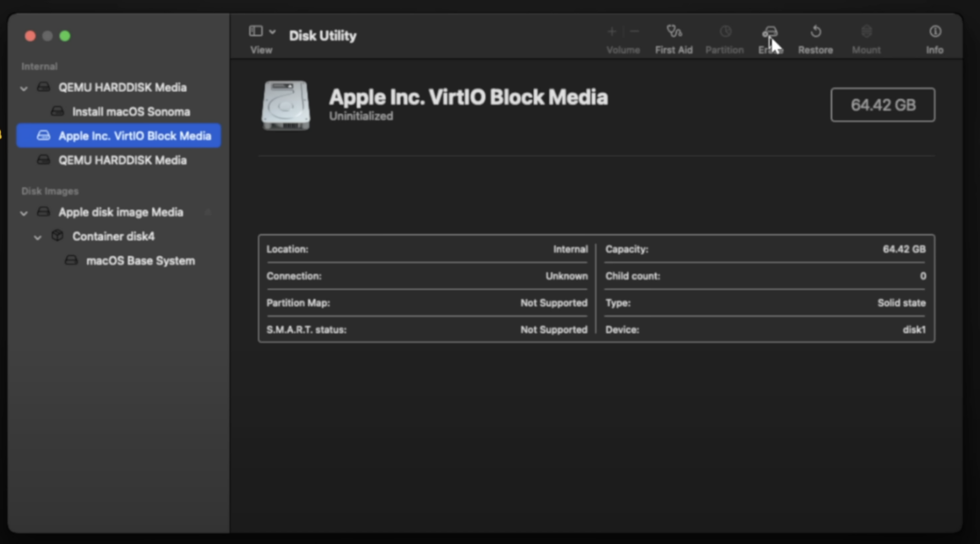Click the Partition Map value Not Supported

click(x=553, y=303)
